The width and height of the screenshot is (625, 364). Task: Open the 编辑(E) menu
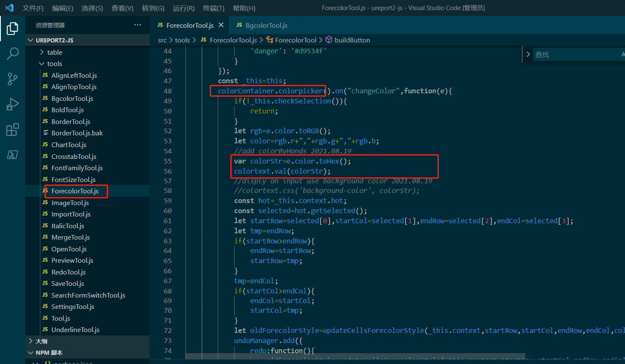[63, 8]
